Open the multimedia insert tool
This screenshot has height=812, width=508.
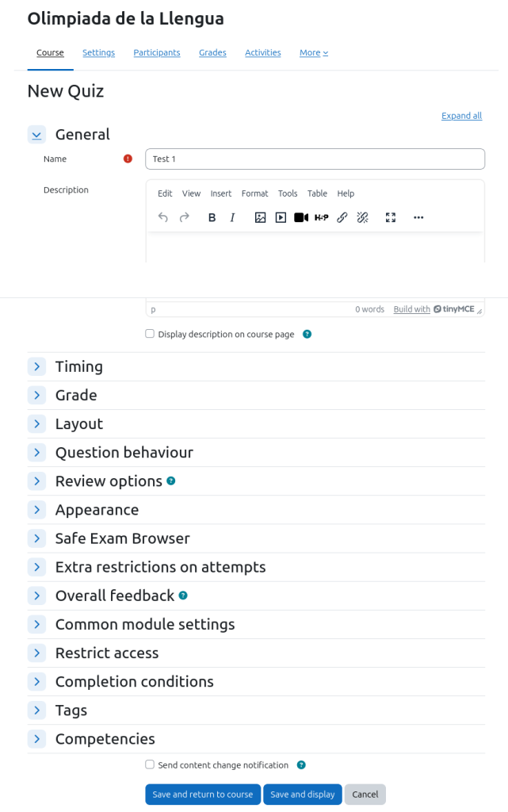[281, 217]
